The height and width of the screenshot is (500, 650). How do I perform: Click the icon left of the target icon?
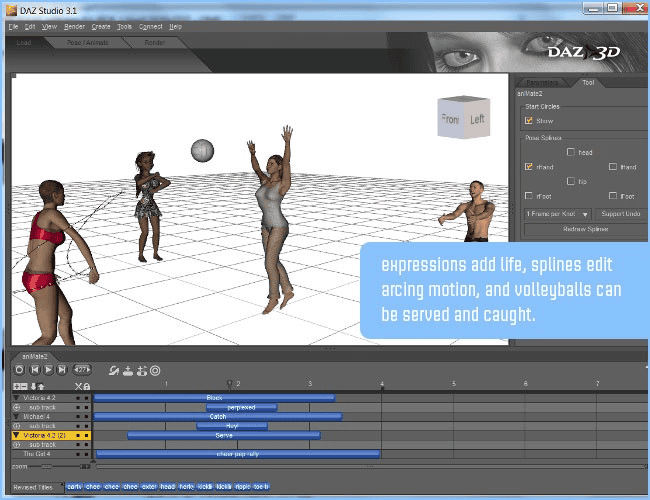(142, 371)
